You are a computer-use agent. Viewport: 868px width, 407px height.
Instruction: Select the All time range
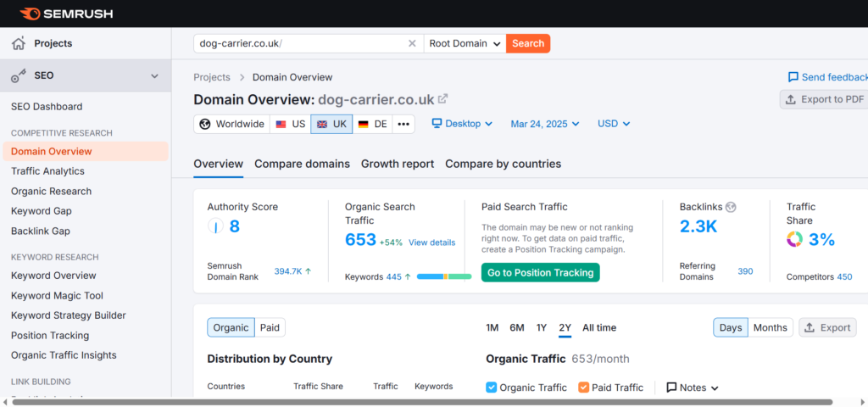[599, 328]
